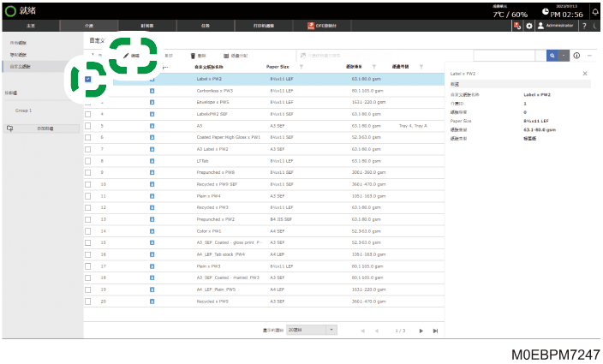Check the box for row 5 A3
Viewport: 603px width, 364px height.
click(x=88, y=126)
